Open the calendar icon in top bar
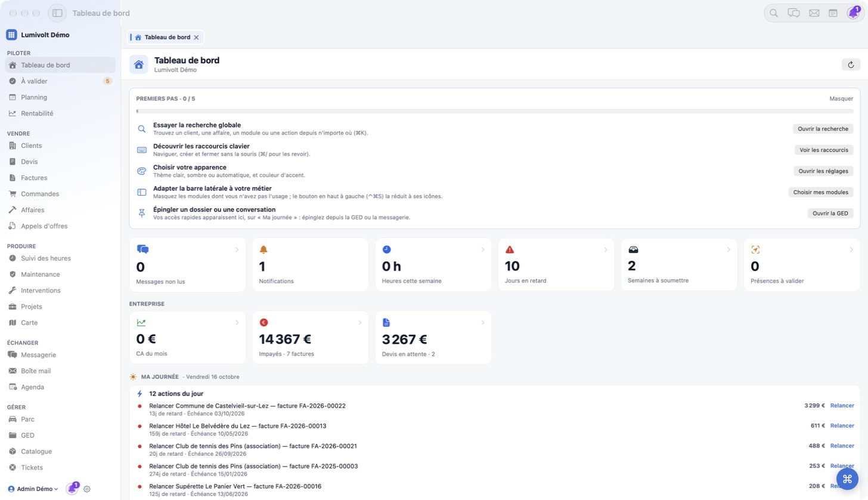 tap(833, 13)
